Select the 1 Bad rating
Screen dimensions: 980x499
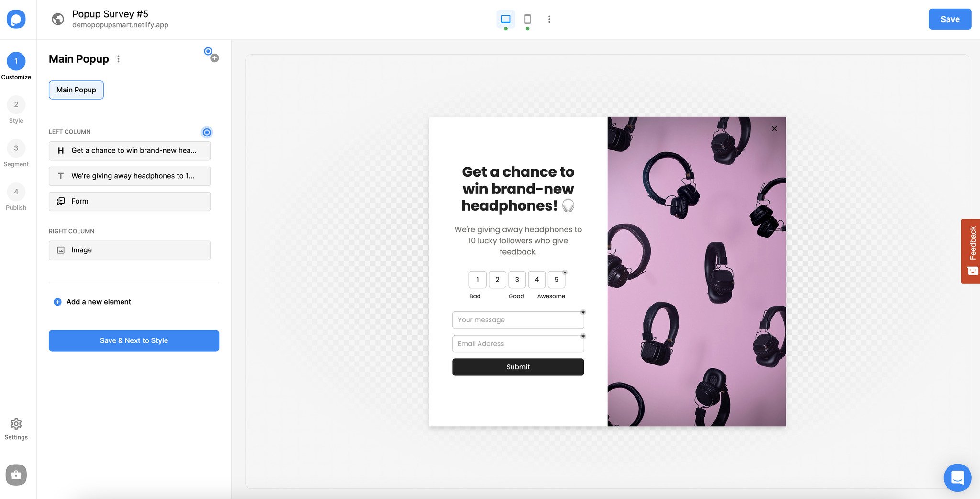477,279
